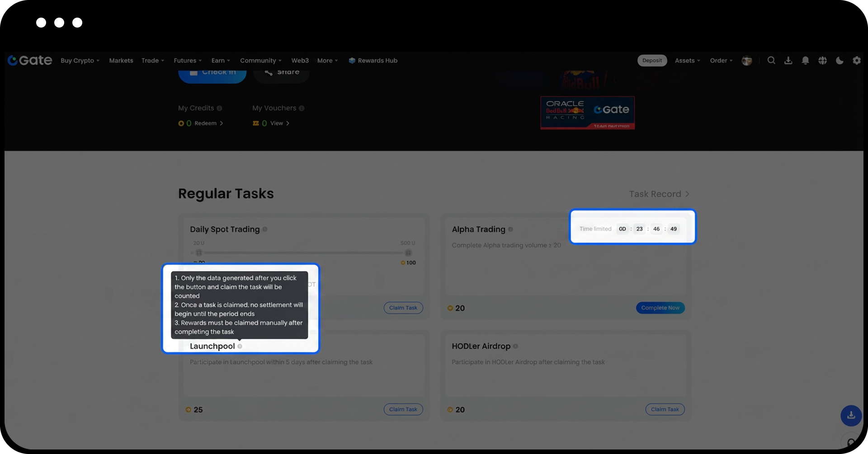Open the Assets dropdown
Viewport: 868px width, 454px height.
click(x=687, y=61)
